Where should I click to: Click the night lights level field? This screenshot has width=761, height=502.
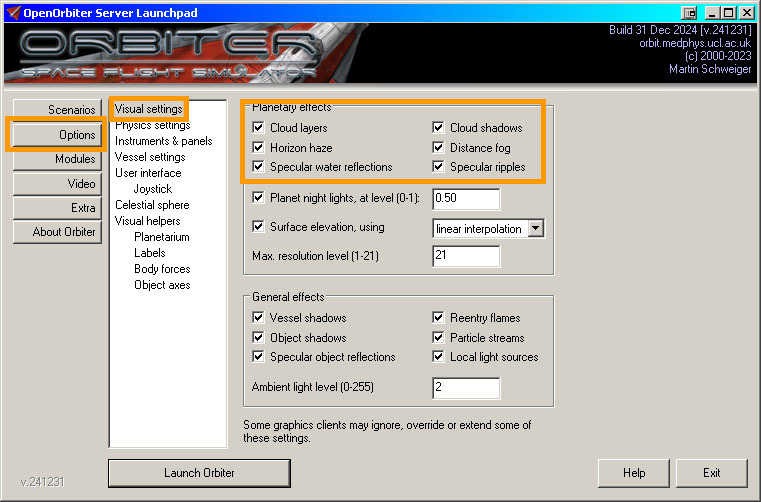466,199
